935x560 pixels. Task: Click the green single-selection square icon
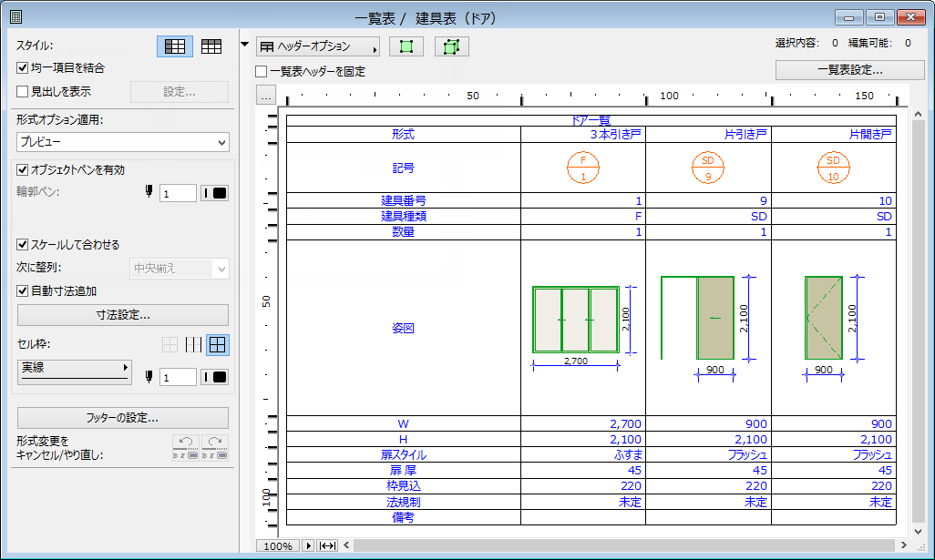tap(405, 46)
